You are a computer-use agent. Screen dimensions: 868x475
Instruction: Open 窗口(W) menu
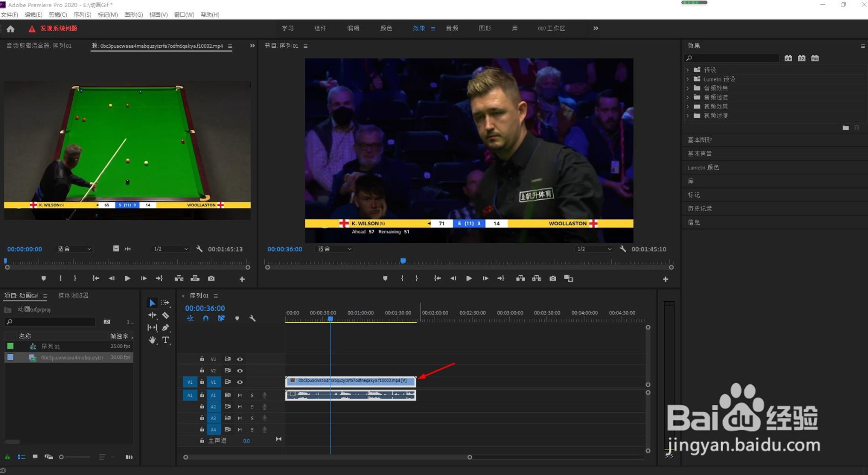[x=184, y=15]
